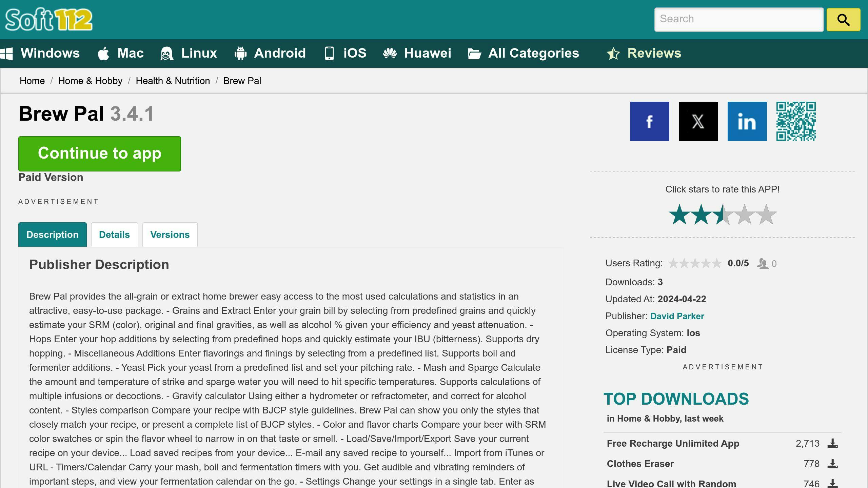Viewport: 868px width, 488px height.
Task: Click the Linux penguin icon
Action: [167, 54]
